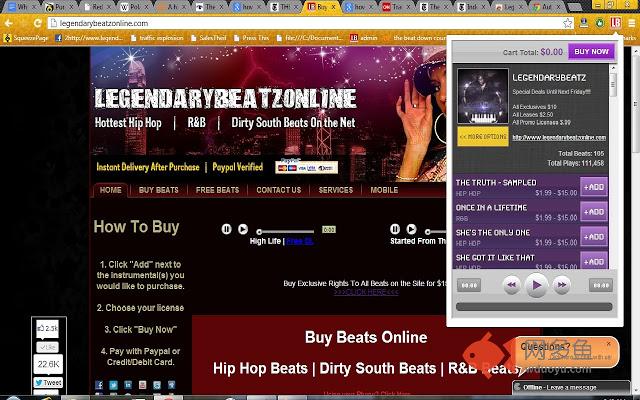This screenshot has width=640, height=400.
Task: Close the active 'Buy' browser tab
Action: tap(333, 7)
